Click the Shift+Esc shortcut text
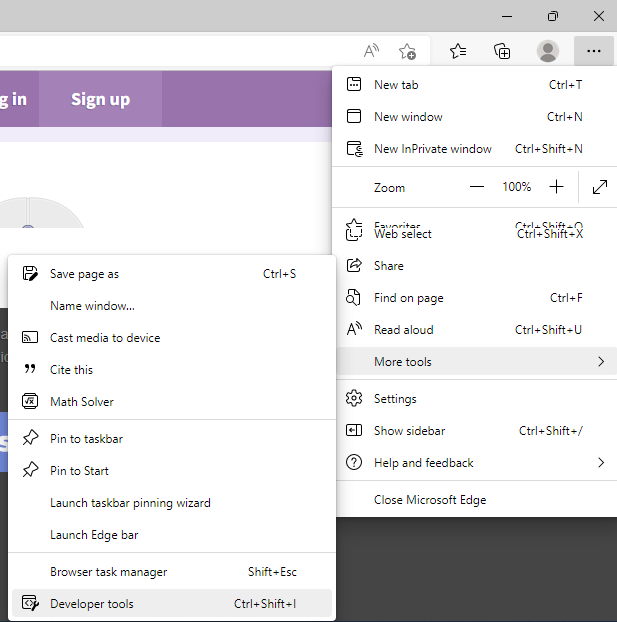Viewport: 617px width, 622px height. [x=272, y=572]
